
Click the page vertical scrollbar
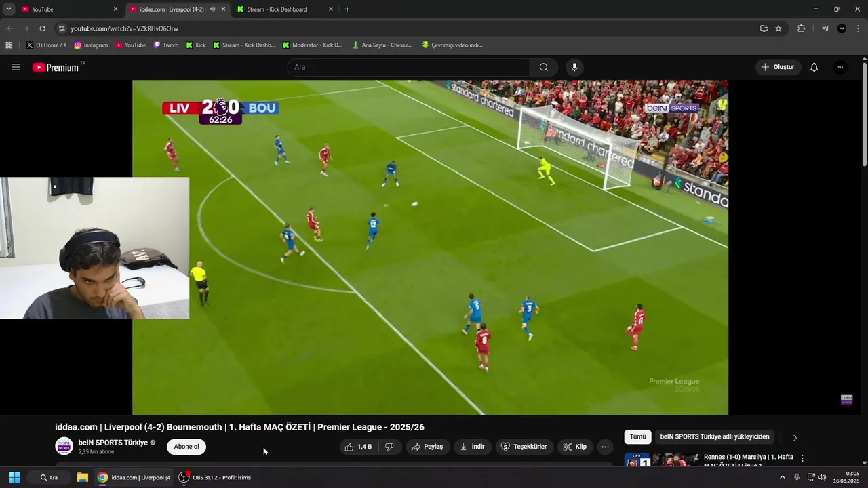(865, 113)
